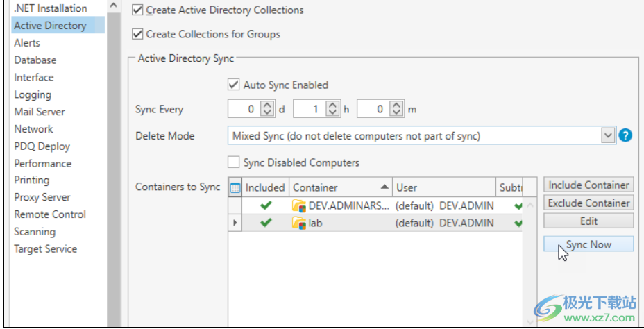The height and width of the screenshot is (329, 644).
Task: Click the Sync Now button
Action: click(588, 244)
